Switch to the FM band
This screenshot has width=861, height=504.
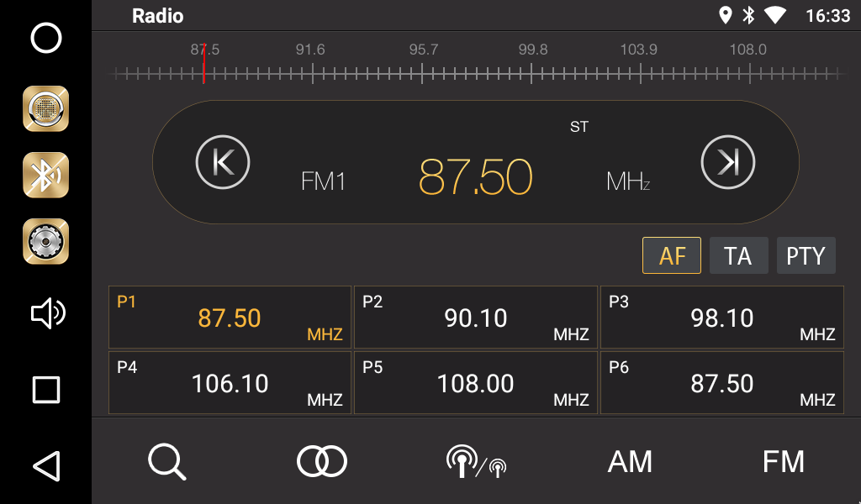tap(783, 461)
